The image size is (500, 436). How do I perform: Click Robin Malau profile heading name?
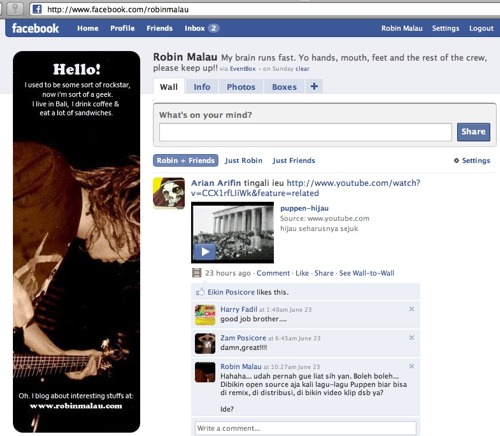coord(185,57)
